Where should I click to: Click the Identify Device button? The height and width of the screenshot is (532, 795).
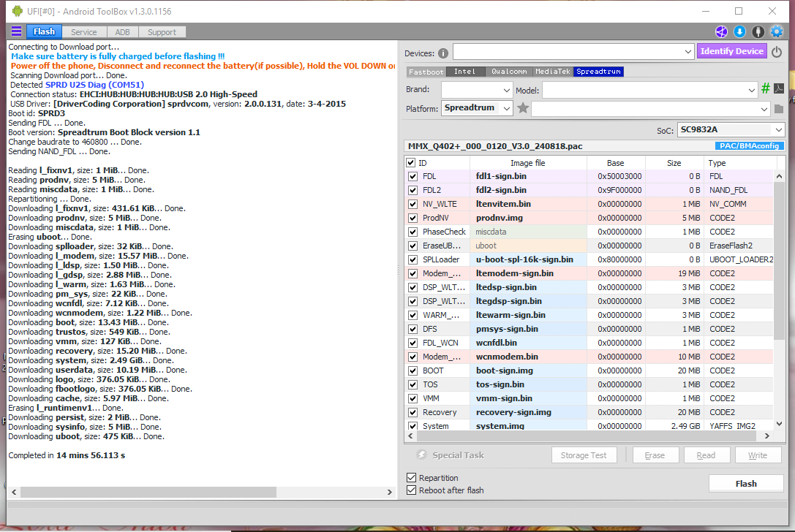pos(731,51)
